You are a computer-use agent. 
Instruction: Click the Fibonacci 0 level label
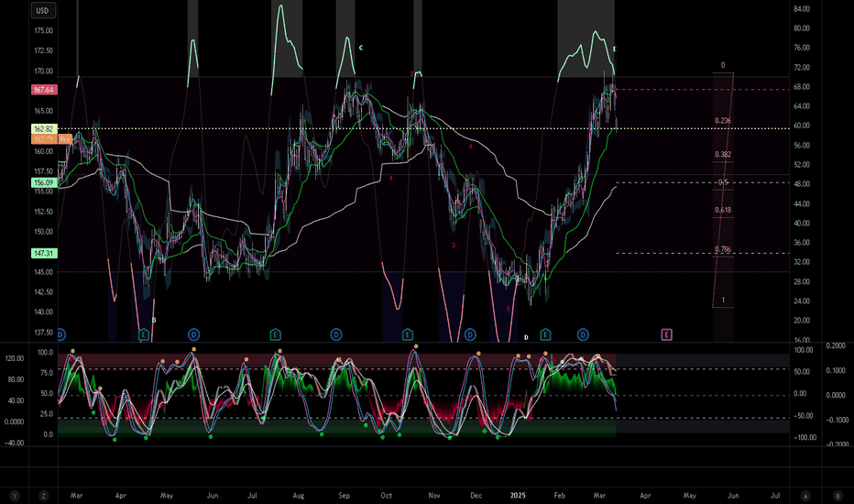click(x=723, y=65)
